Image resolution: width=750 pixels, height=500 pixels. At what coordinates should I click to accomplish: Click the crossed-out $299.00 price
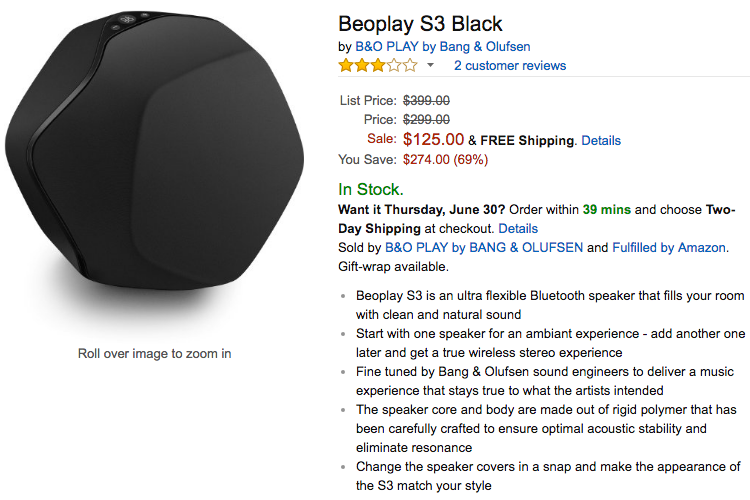pyautogui.click(x=426, y=119)
